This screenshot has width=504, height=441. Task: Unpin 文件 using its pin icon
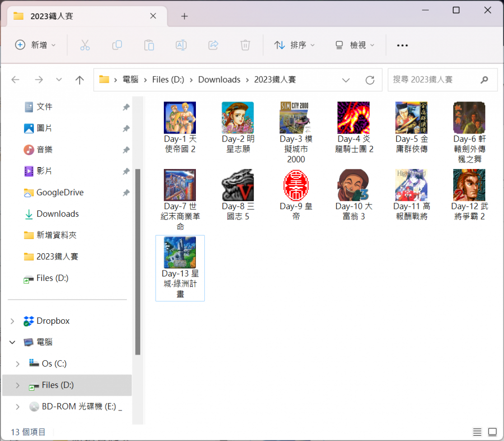126,107
